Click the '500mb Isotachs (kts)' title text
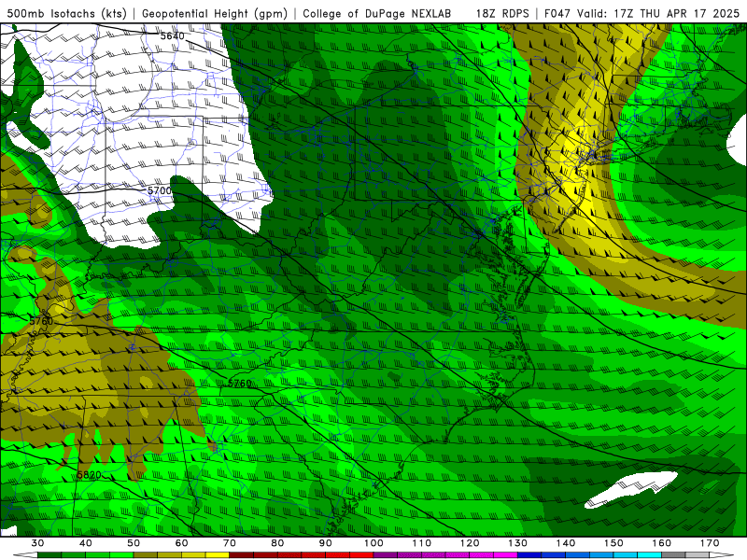Image resolution: width=747 pixels, height=560 pixels. pos(66,14)
